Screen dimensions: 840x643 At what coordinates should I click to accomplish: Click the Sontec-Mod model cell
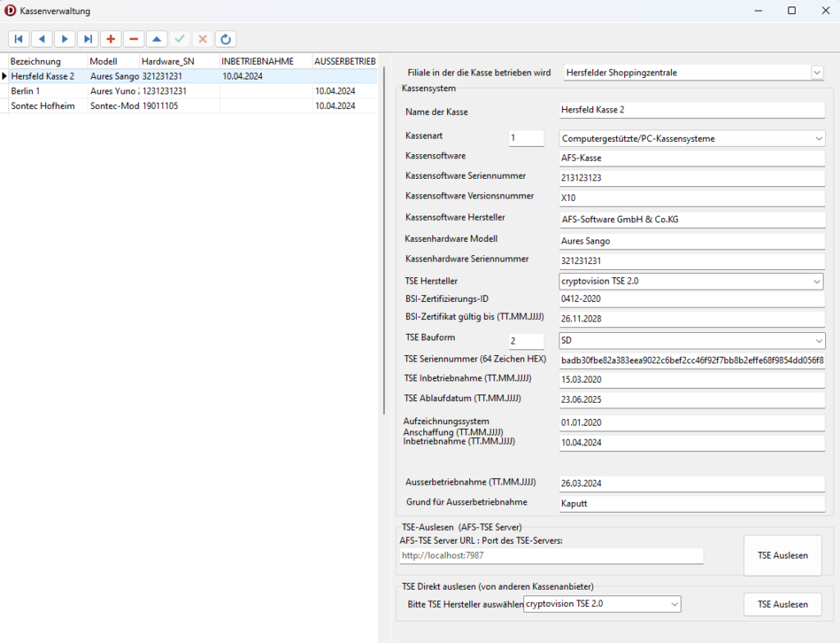pos(113,106)
